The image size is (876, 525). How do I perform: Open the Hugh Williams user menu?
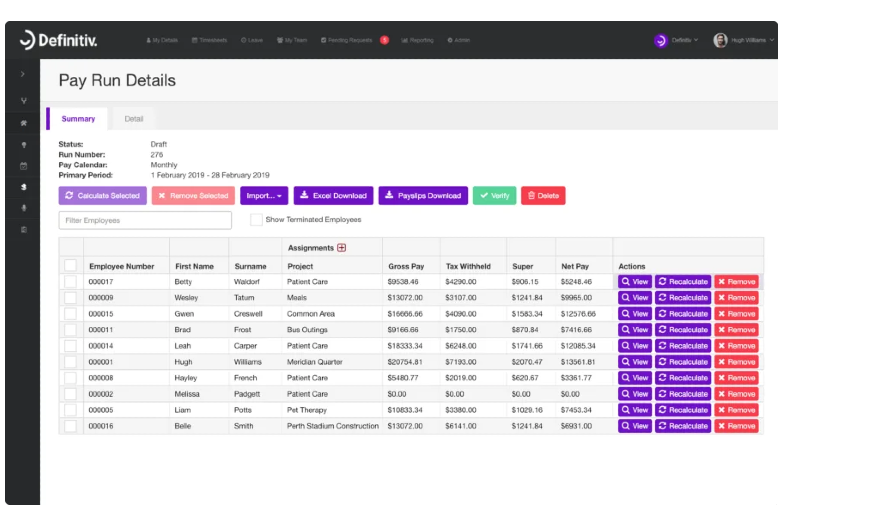click(x=744, y=40)
